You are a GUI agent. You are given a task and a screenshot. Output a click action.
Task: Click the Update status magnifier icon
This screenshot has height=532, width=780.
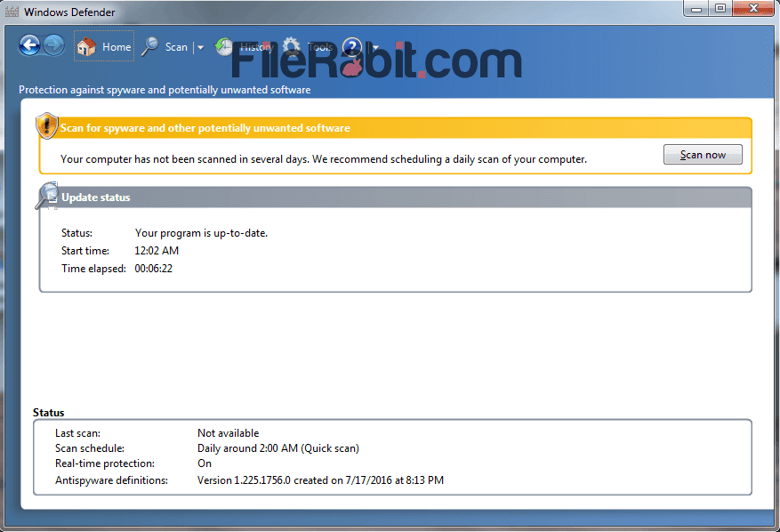[47, 196]
